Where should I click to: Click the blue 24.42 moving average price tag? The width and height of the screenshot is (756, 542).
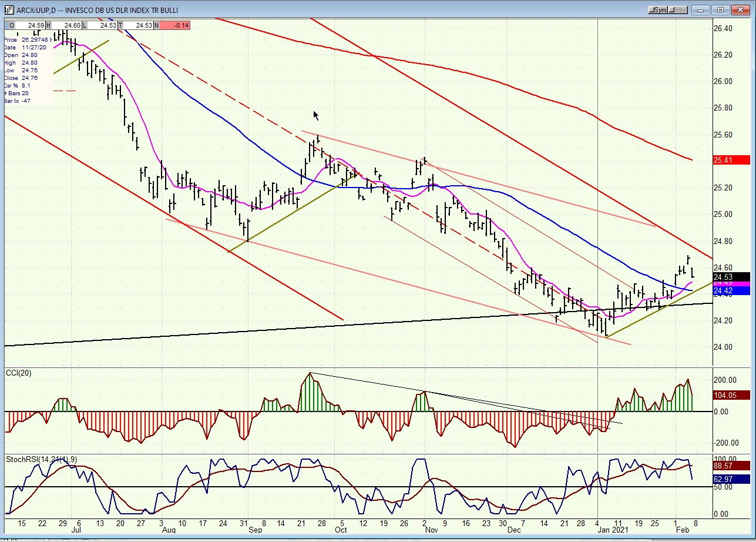[731, 290]
